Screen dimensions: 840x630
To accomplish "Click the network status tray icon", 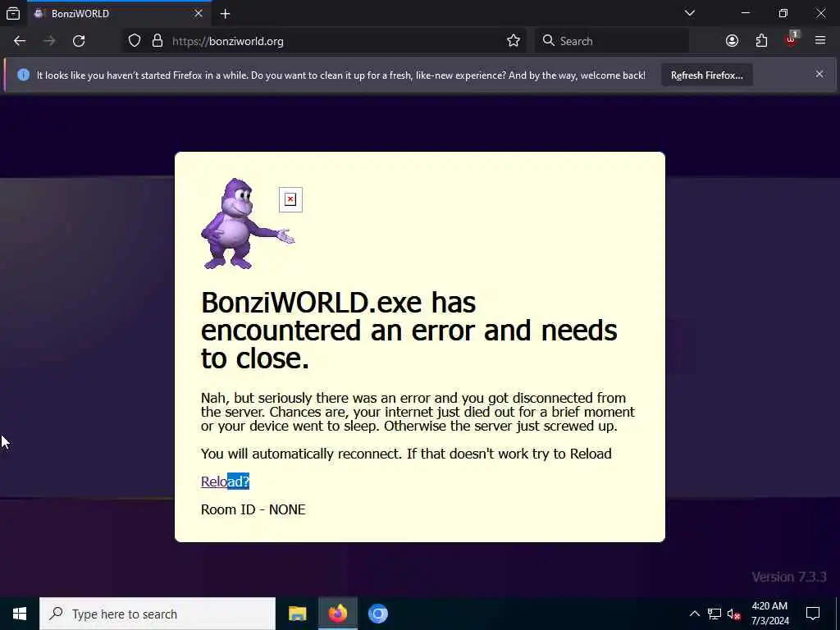I will (x=714, y=614).
